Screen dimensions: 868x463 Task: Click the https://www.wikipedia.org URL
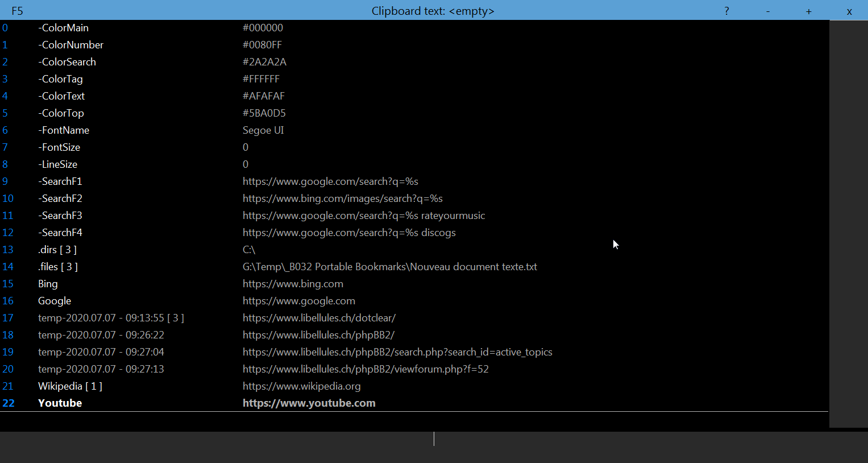tap(302, 386)
